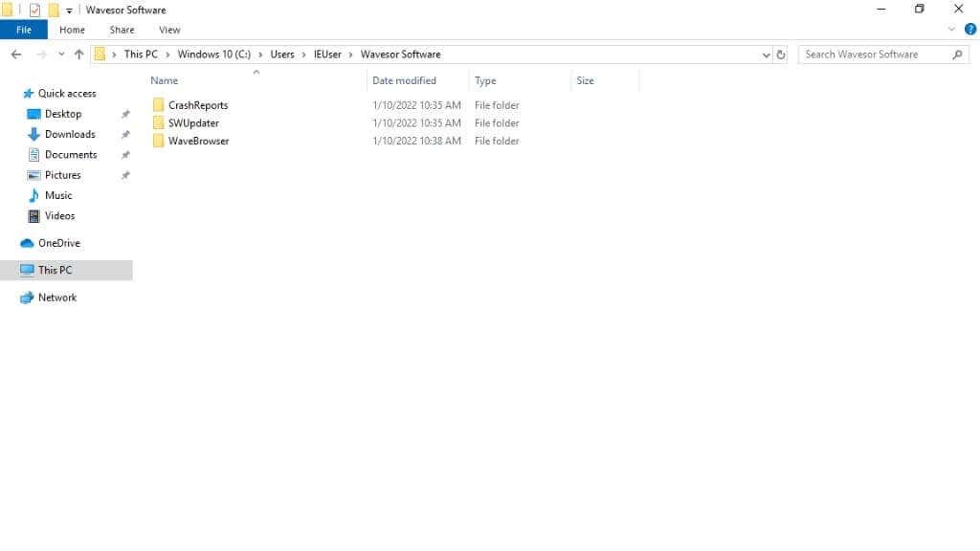
Task: Click the pin icon beside Desktop
Action: [x=125, y=114]
